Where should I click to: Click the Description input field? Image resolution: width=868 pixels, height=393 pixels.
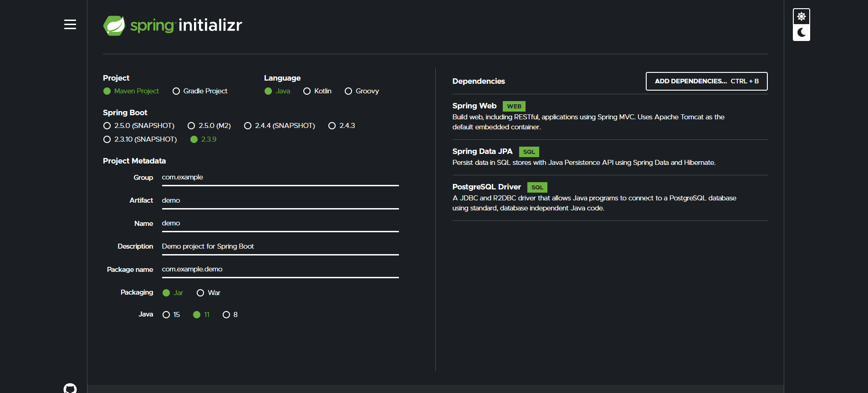tap(281, 247)
